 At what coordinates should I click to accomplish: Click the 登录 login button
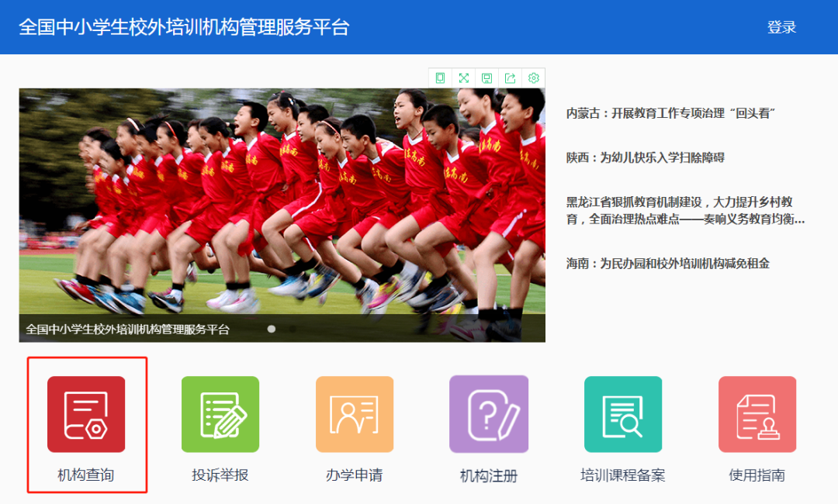click(x=781, y=27)
